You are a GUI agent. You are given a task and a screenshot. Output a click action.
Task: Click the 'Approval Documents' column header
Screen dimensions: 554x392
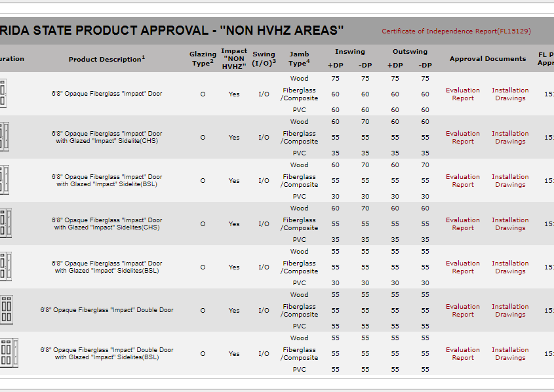coord(488,58)
